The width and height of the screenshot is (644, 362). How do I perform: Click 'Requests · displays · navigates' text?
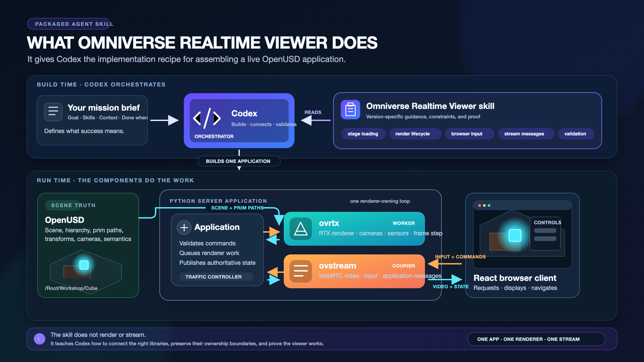click(515, 288)
